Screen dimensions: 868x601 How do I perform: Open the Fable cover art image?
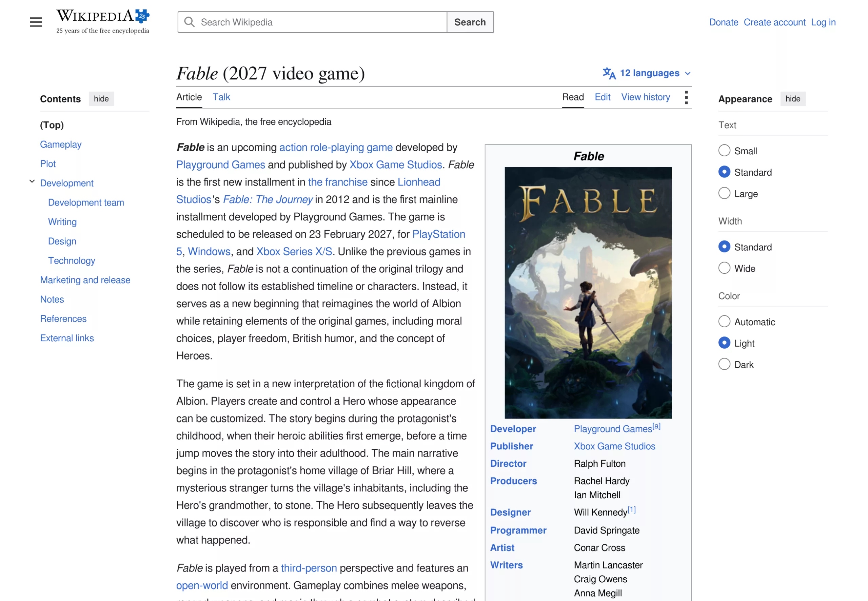[588, 293]
